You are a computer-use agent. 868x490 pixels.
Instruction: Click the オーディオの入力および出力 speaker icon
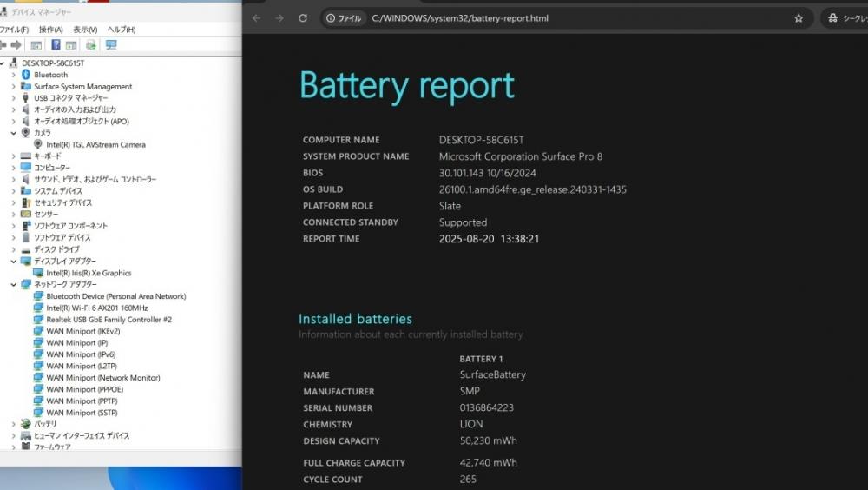click(x=25, y=109)
